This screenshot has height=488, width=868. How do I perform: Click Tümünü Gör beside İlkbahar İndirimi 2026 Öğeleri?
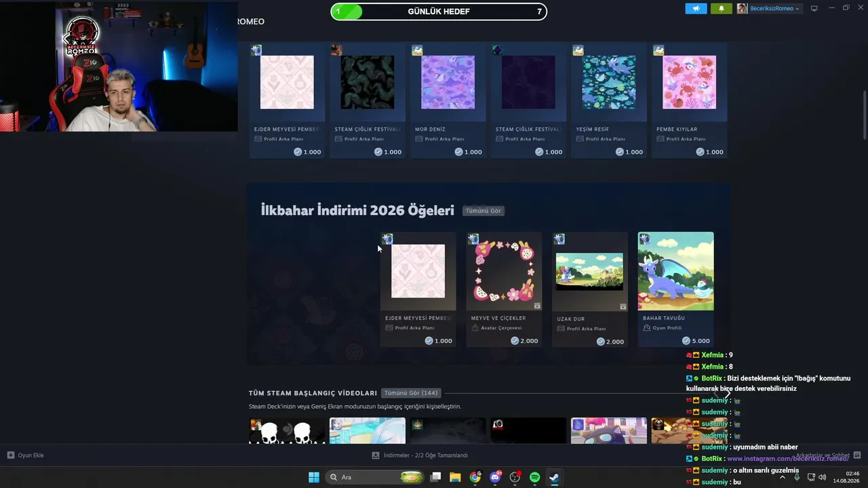tap(484, 211)
